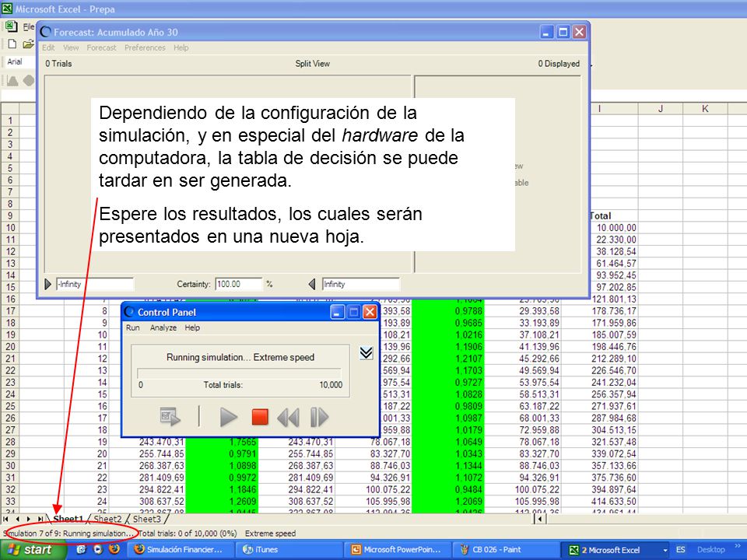Open the View menu in Forecast window
The image size is (747, 560).
(x=71, y=47)
